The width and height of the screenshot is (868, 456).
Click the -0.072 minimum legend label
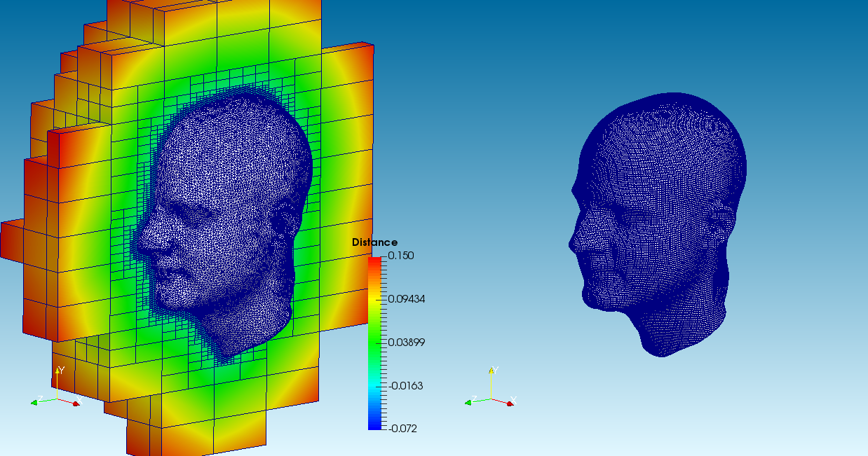pyautogui.click(x=402, y=428)
